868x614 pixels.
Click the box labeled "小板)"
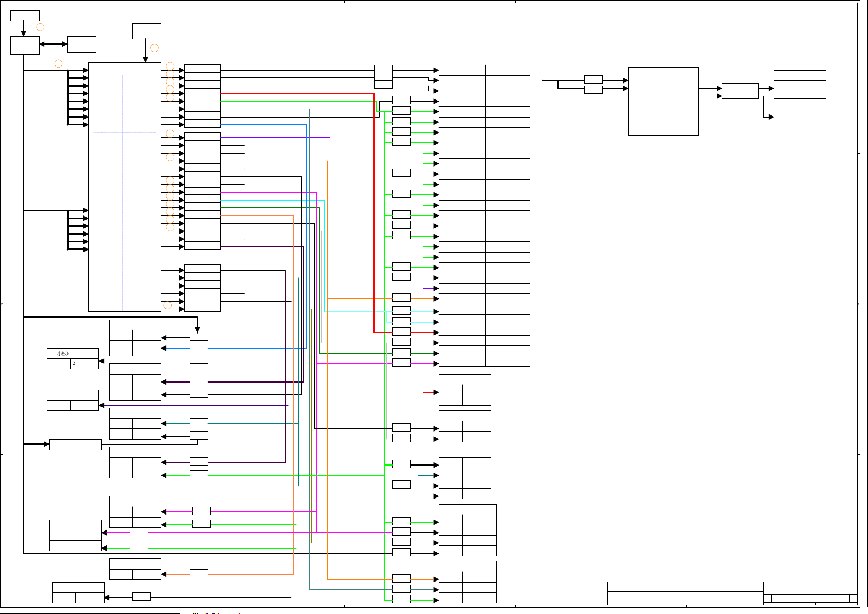click(73, 353)
